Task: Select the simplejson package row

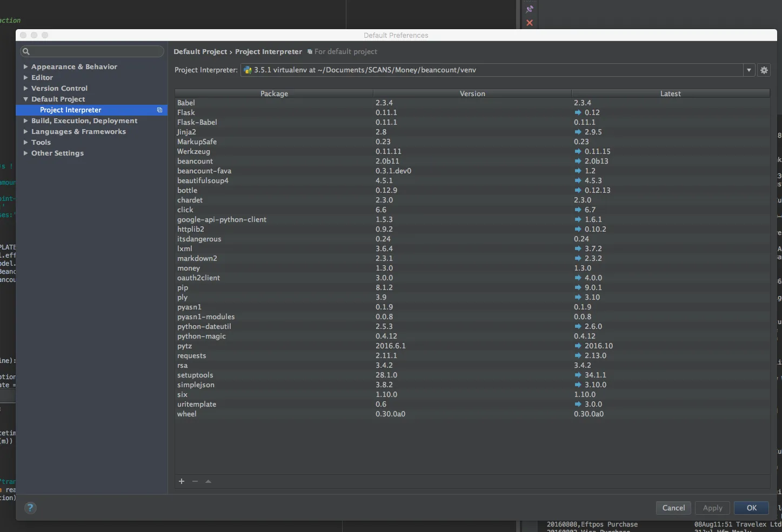Action: tap(472, 385)
